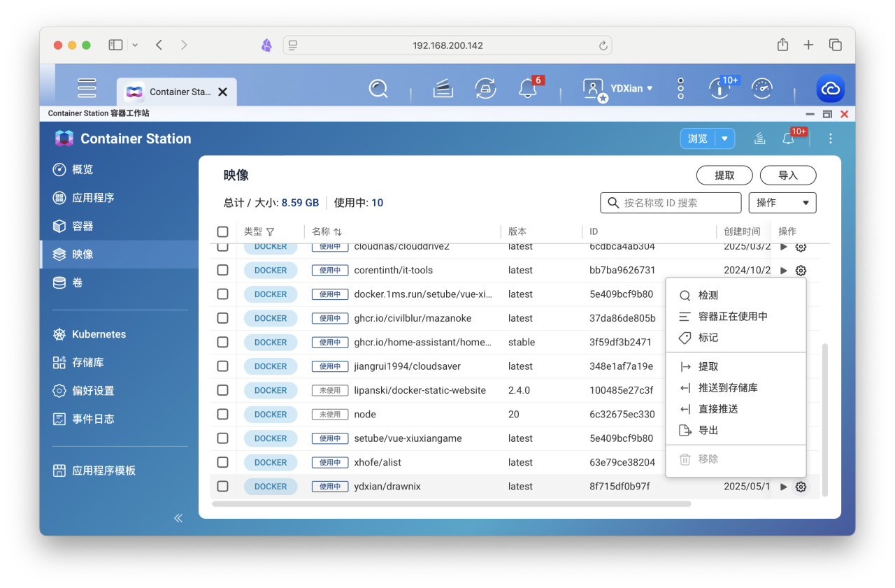Open the QTS search magnifier icon
The height and width of the screenshot is (588, 895).
[x=378, y=88]
